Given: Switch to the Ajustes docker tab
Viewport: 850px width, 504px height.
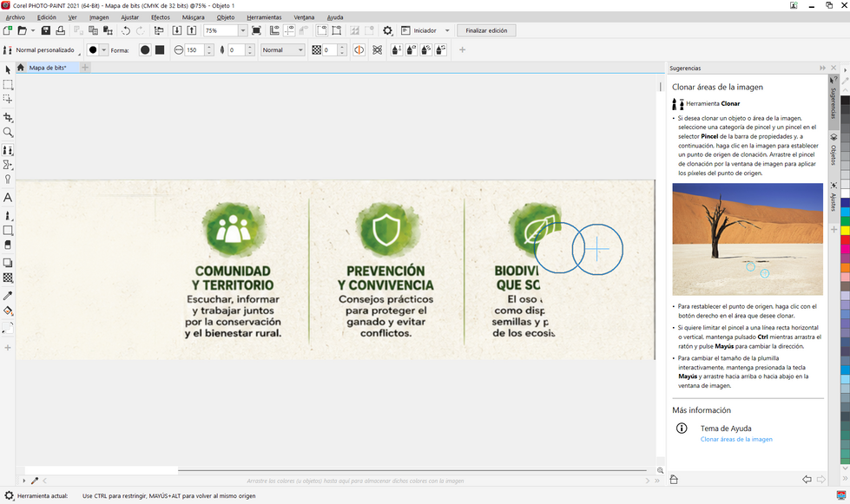Looking at the screenshot, I should point(834,198).
